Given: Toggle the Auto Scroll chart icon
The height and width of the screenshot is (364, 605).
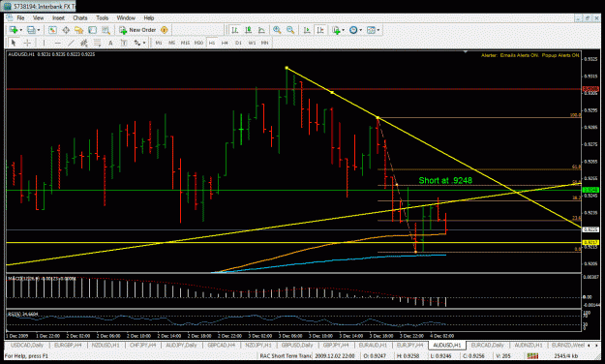Looking at the screenshot, I should click(307, 30).
